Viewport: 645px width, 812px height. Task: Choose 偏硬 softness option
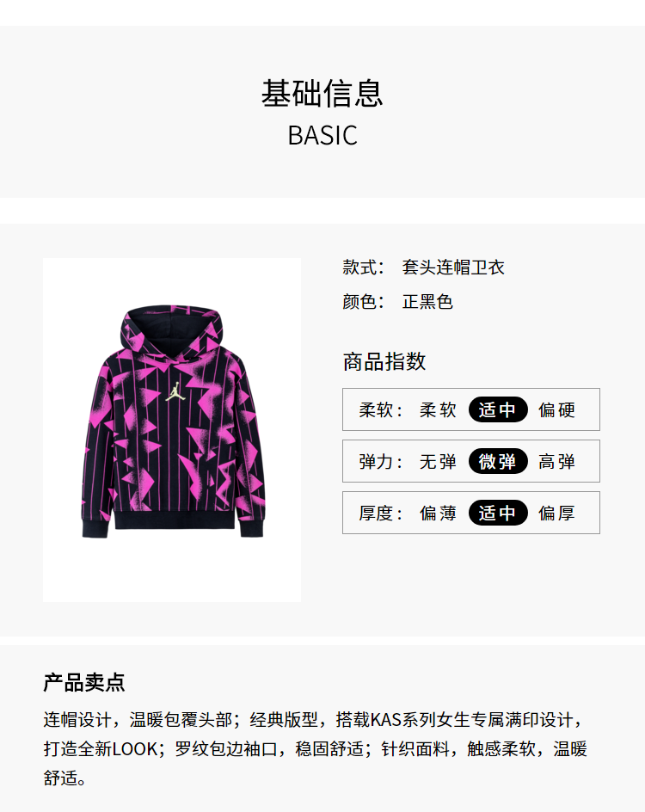(x=556, y=409)
